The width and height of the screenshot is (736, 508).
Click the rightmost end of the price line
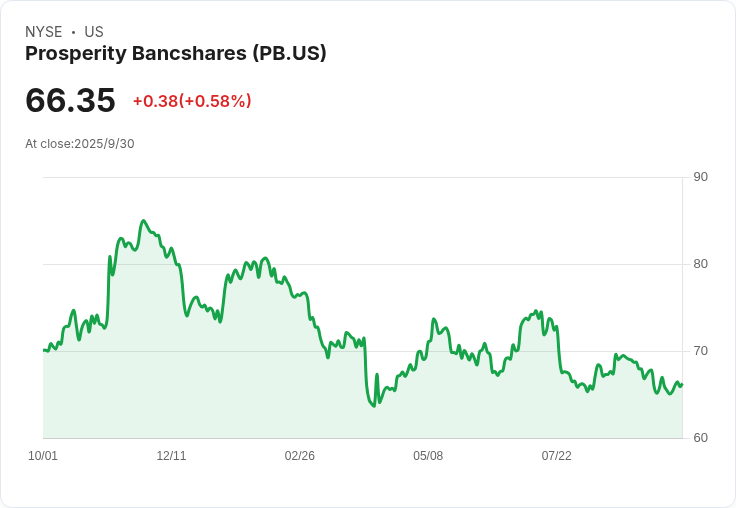[682, 384]
